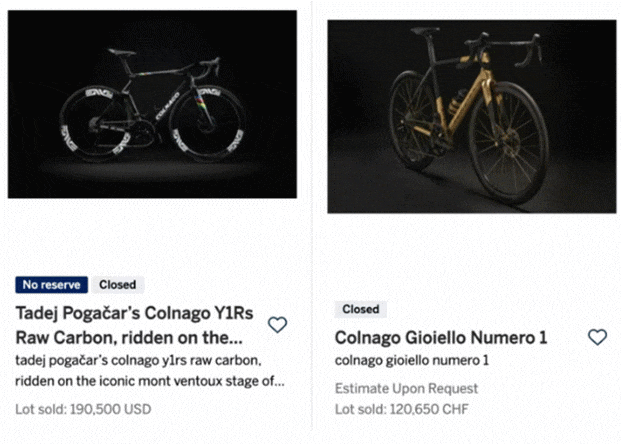Click the 'Lot sold: 190,500 USD' price
Screen dimensions: 621x444
click(83, 408)
